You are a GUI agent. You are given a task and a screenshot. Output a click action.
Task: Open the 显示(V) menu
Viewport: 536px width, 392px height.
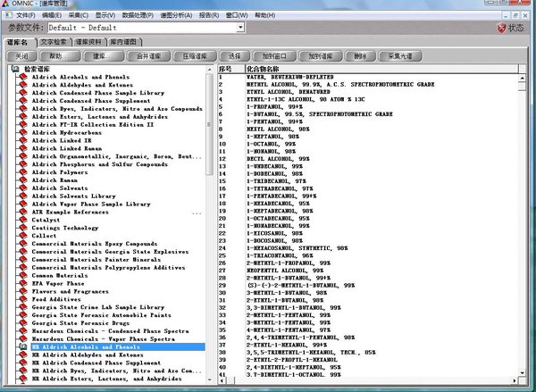coord(105,15)
